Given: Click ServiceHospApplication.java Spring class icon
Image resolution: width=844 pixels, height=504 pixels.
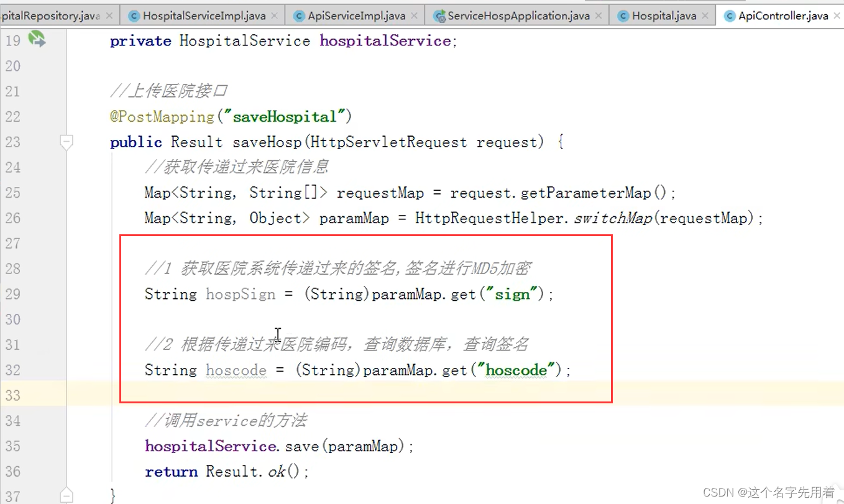Looking at the screenshot, I should (439, 16).
